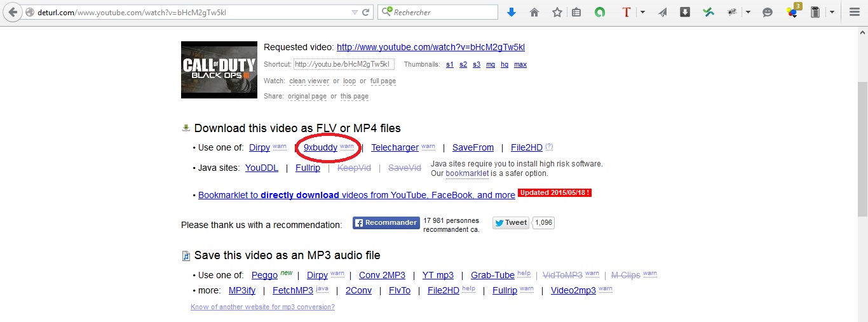
Task: Click the chat smiley face toolbar icon
Action: 768,12
